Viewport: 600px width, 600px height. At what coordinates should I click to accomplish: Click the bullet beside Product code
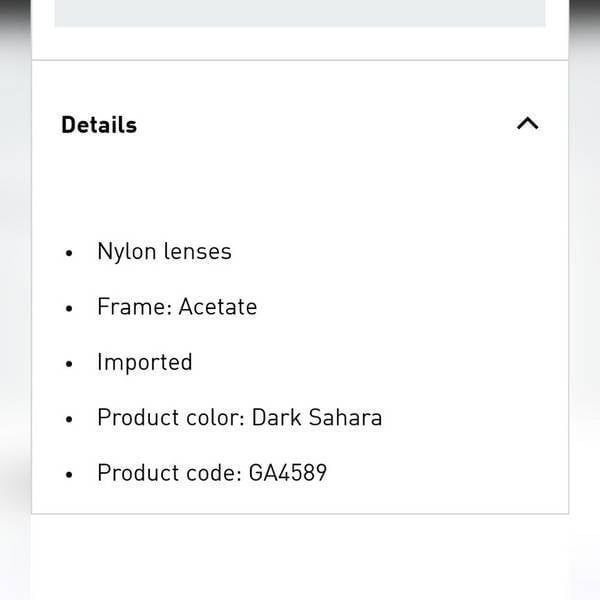coord(69,474)
